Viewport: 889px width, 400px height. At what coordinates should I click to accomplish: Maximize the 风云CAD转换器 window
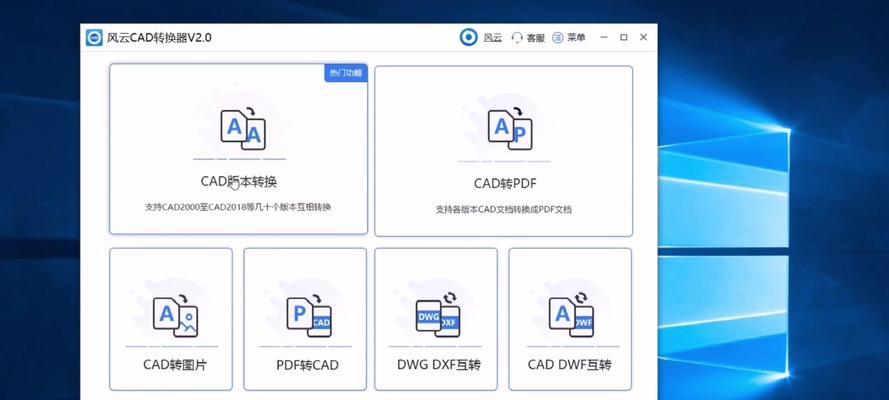click(x=624, y=37)
